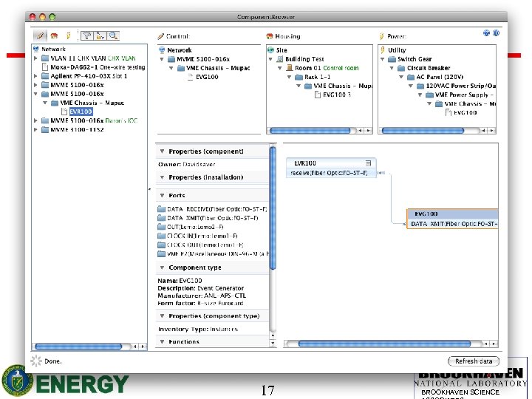Collapse Properties (component type) section
The image size is (532, 399).
pos(162,316)
